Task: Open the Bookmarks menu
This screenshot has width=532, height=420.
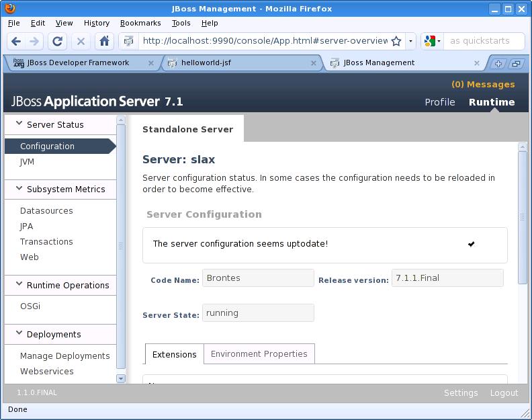Action: pos(140,23)
